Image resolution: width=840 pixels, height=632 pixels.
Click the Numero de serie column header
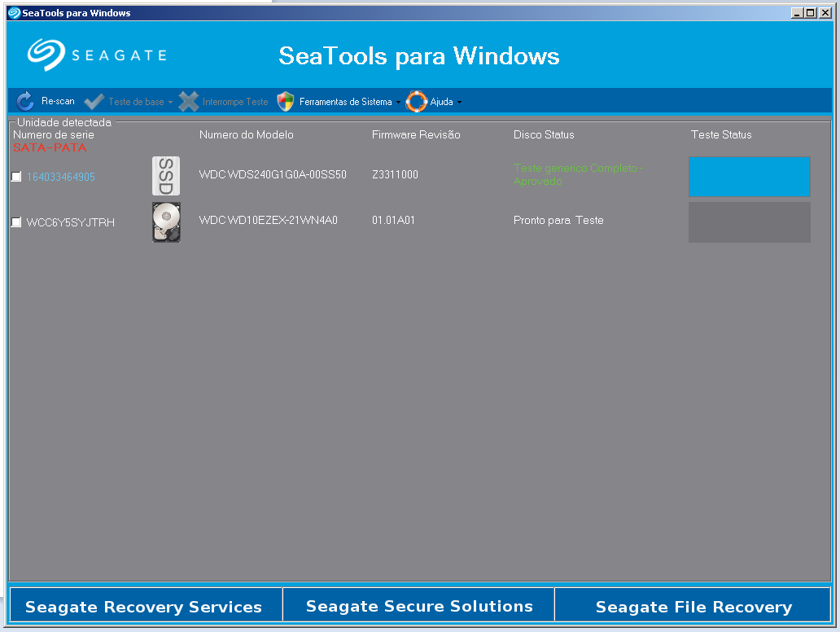pyautogui.click(x=54, y=134)
